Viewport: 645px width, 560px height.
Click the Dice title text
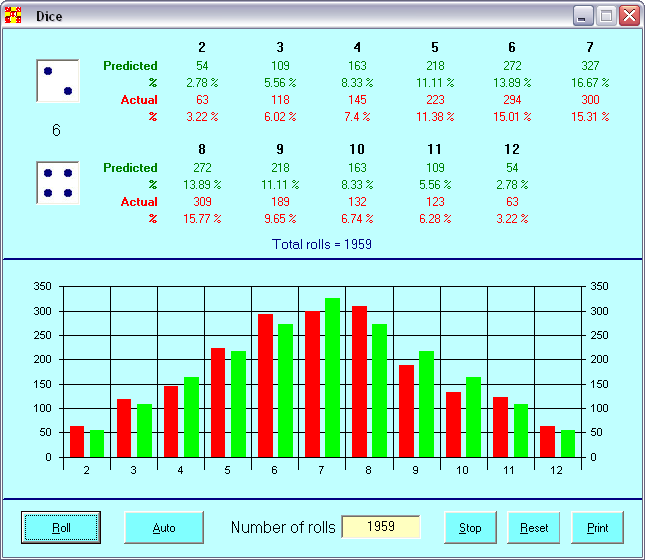[49, 16]
